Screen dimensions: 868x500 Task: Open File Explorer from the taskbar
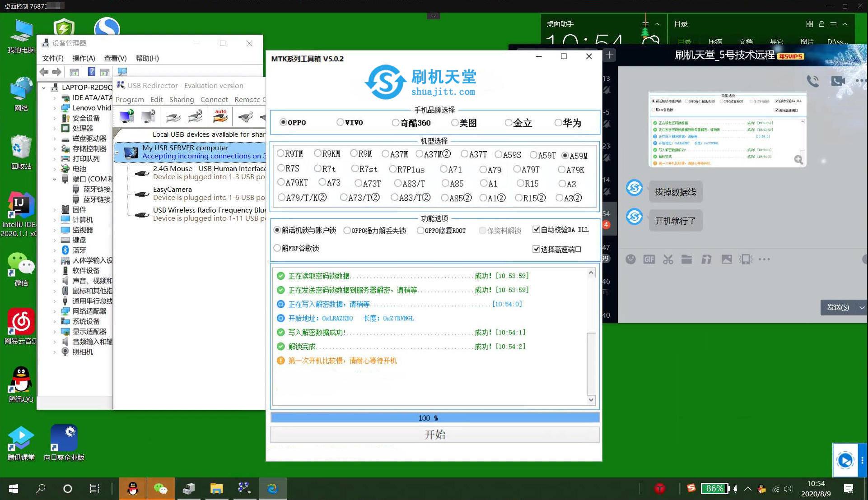(x=216, y=489)
